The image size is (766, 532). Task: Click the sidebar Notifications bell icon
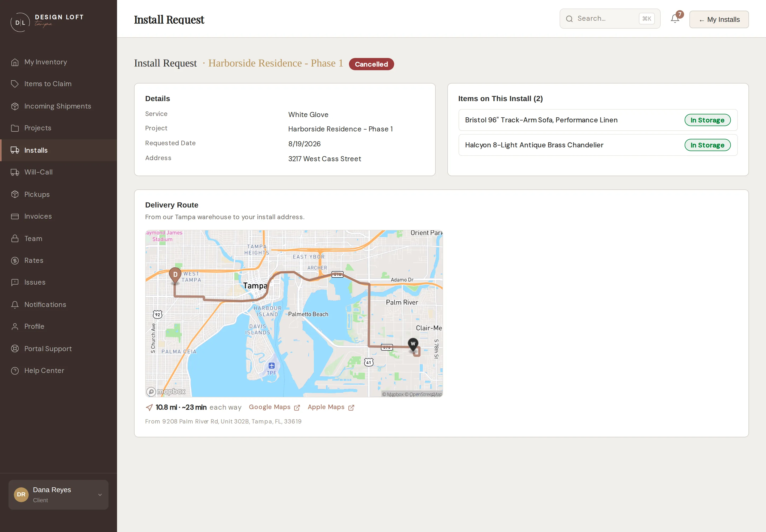15,305
